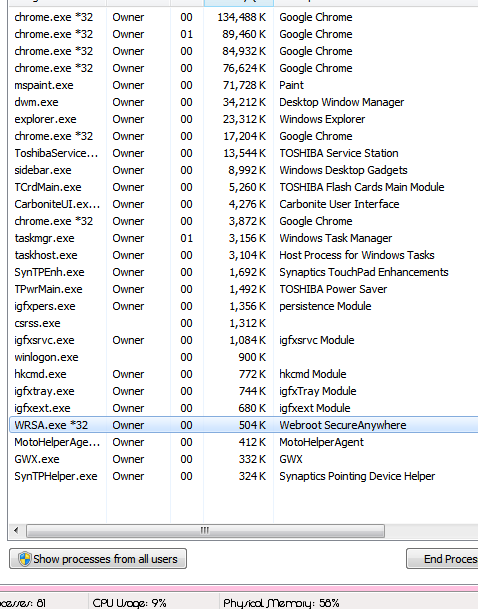
Task: Select the TCrdMain.exe process name
Action: click(x=48, y=187)
